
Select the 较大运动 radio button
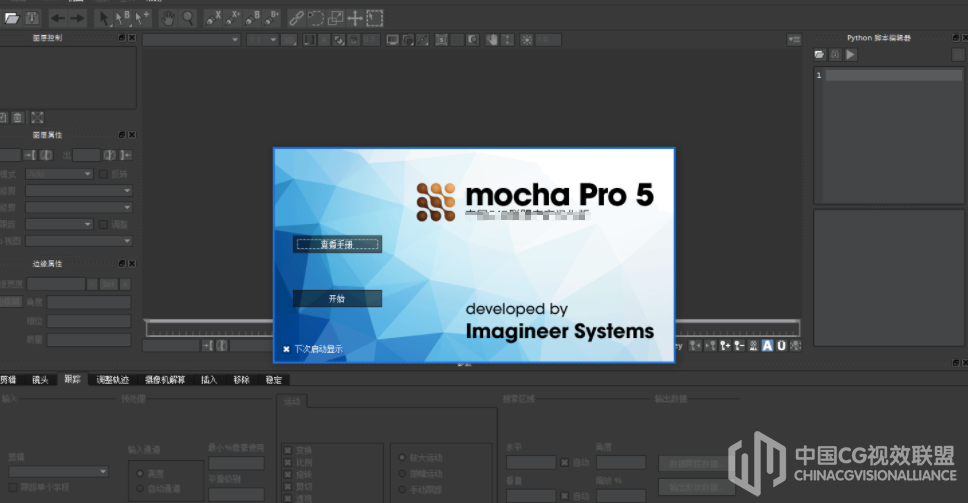402,458
